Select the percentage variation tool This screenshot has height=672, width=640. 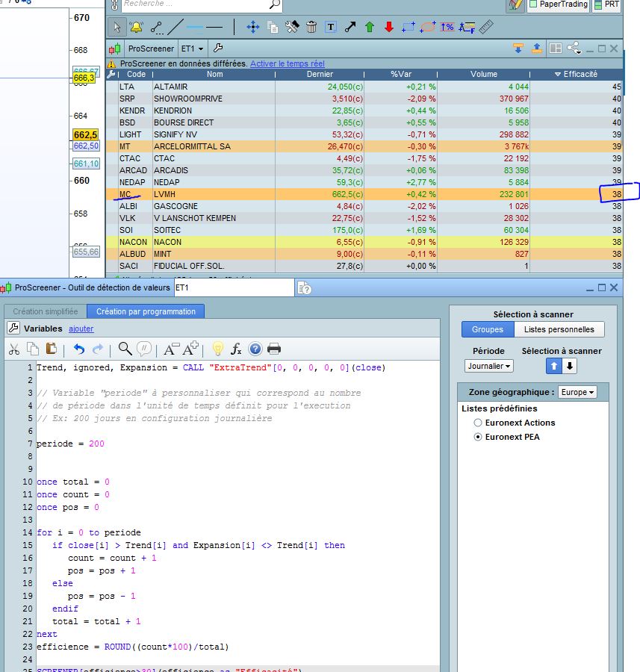pyautogui.click(x=447, y=28)
